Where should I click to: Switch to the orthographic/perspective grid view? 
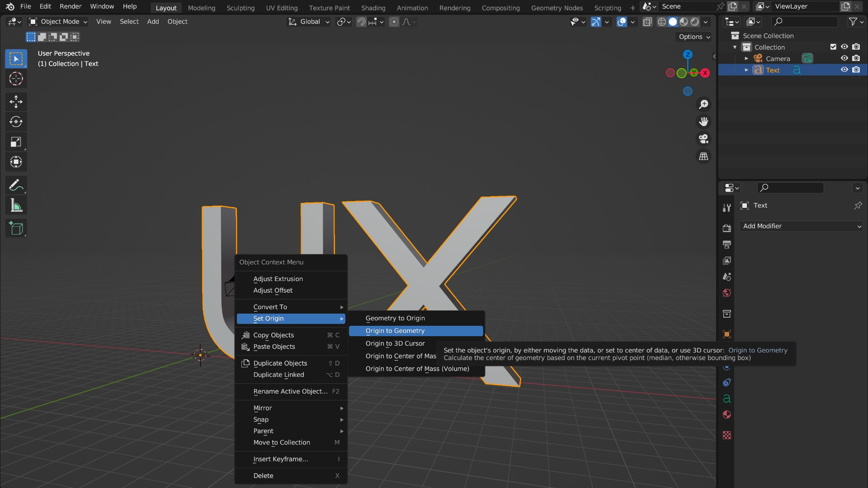(x=703, y=156)
